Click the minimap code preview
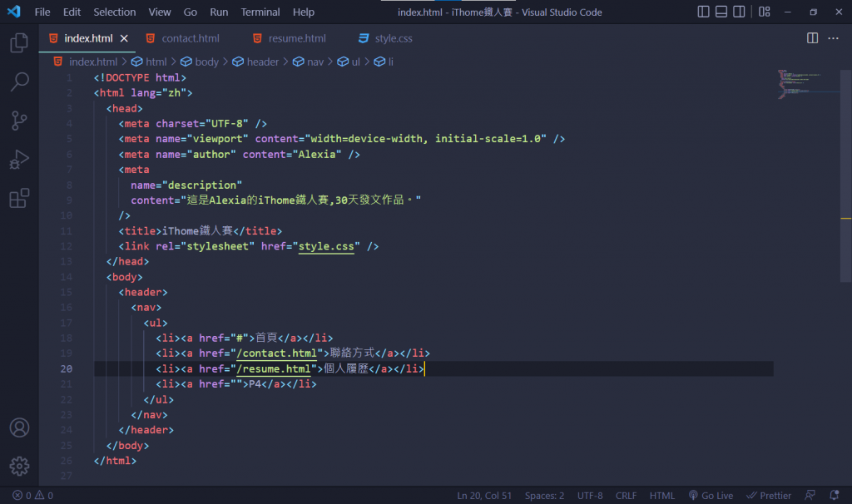The image size is (852, 504). (x=807, y=84)
